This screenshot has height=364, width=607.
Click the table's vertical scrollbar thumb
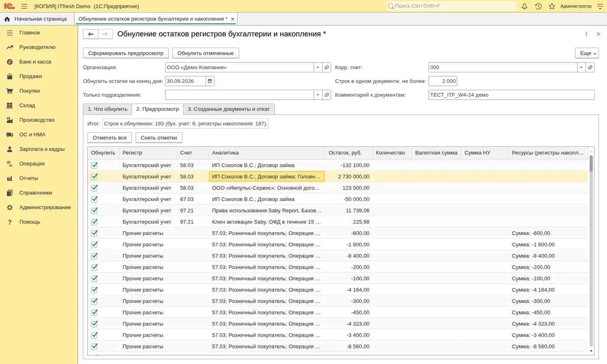tap(591, 164)
